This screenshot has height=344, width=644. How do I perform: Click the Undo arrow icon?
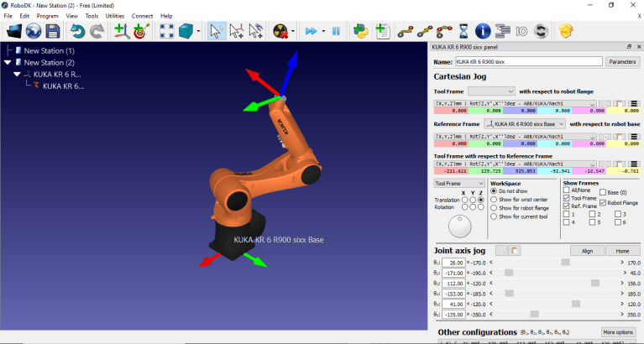click(x=78, y=31)
